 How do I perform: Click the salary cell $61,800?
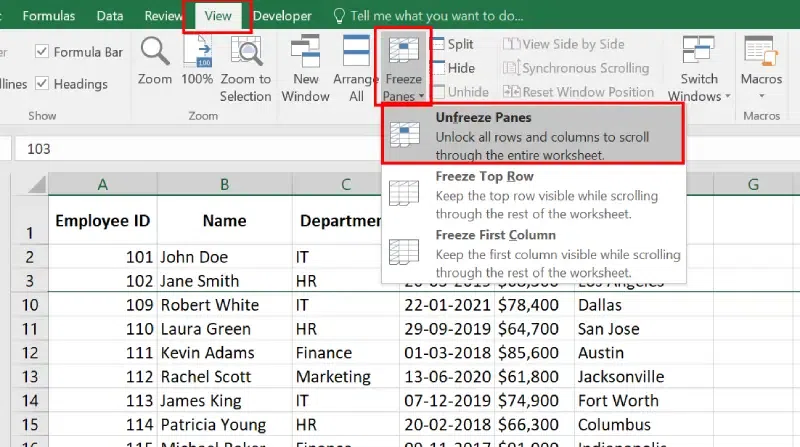pyautogui.click(x=535, y=377)
